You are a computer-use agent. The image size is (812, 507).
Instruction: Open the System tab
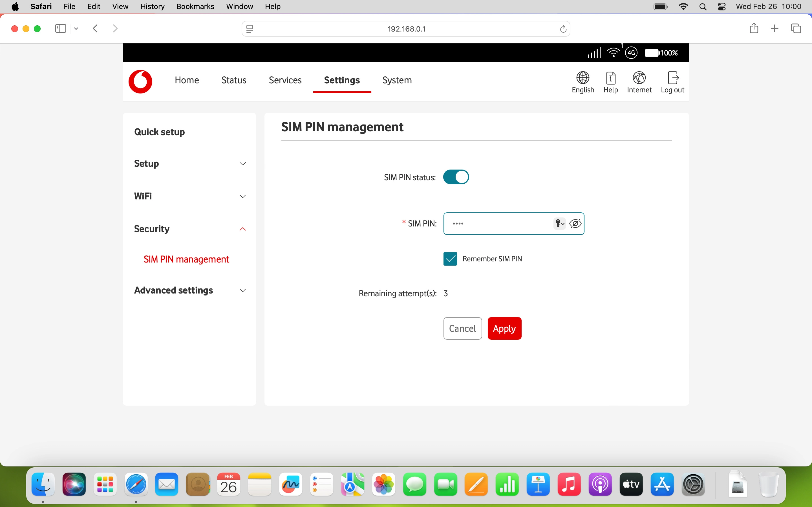pyautogui.click(x=397, y=80)
